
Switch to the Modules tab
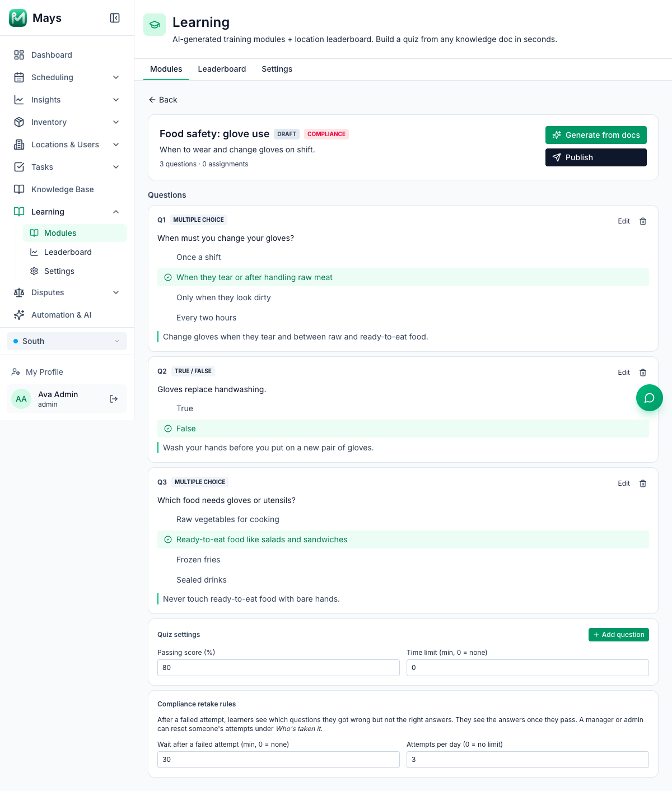click(x=166, y=69)
